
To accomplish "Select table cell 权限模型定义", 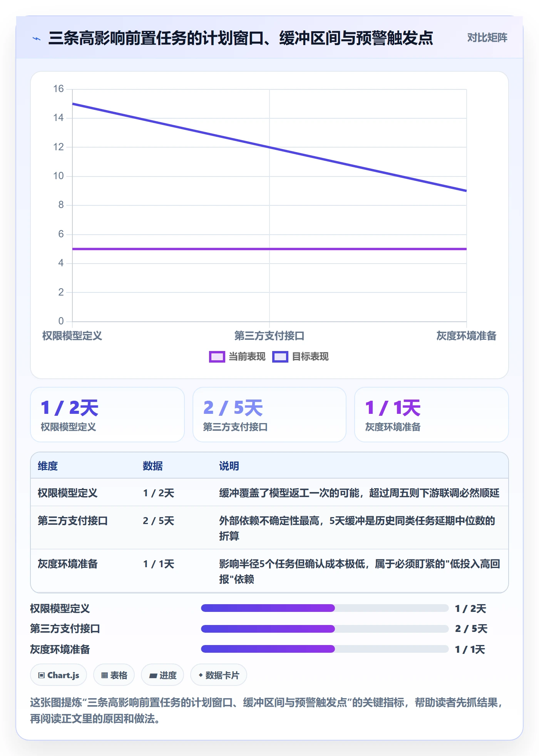I will click(68, 493).
